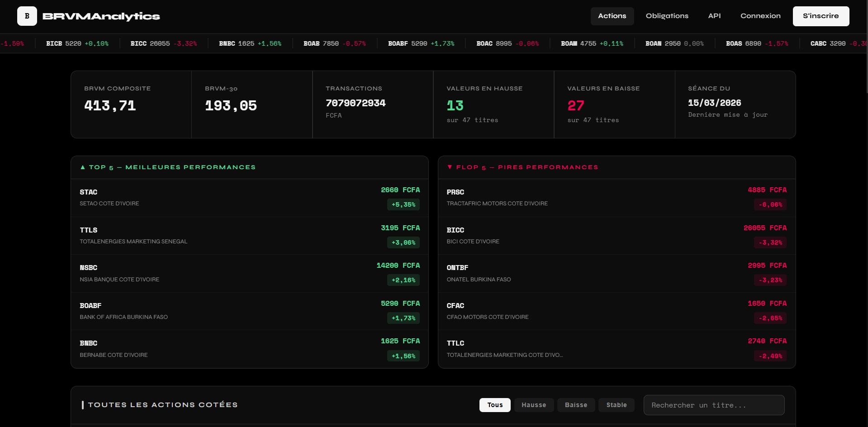Go to the Obligations page
Viewport: 868px width, 427px height.
pyautogui.click(x=667, y=16)
